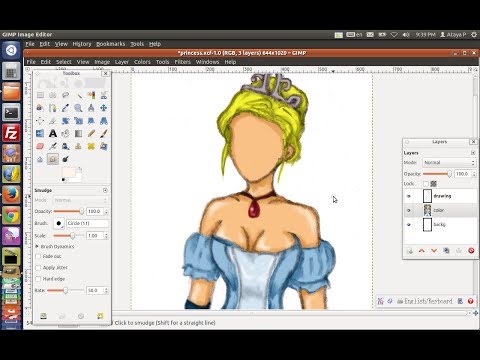Select the Text tool
Image resolution: width=480 pixels, height=360 pixels.
click(x=53, y=134)
